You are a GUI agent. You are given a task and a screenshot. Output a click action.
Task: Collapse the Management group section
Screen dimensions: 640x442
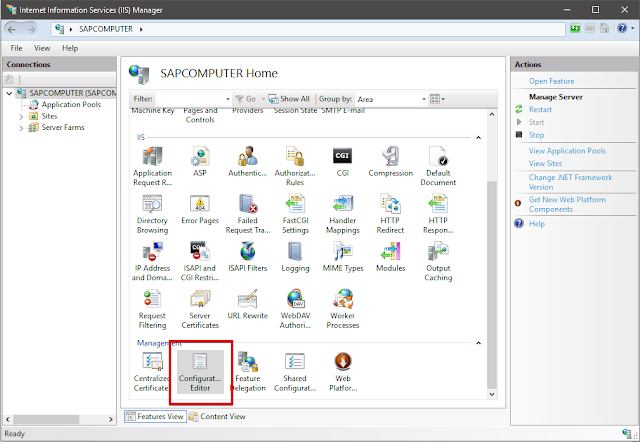(x=478, y=343)
